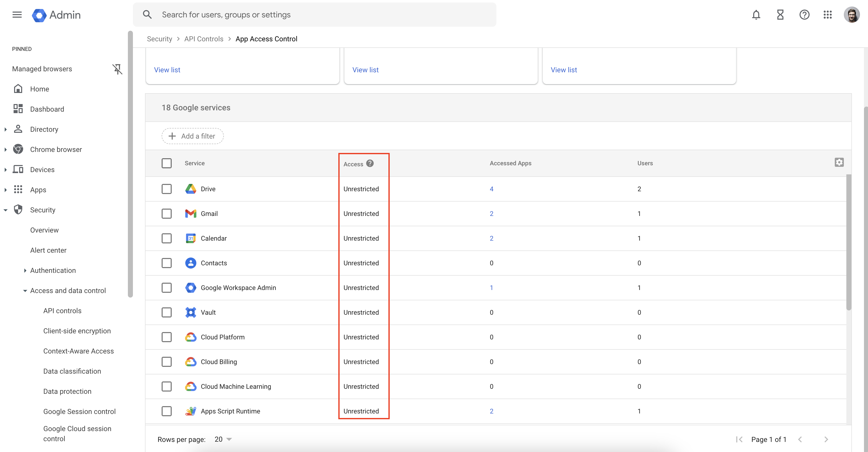Click the hourglass tasks icon

[x=780, y=15]
